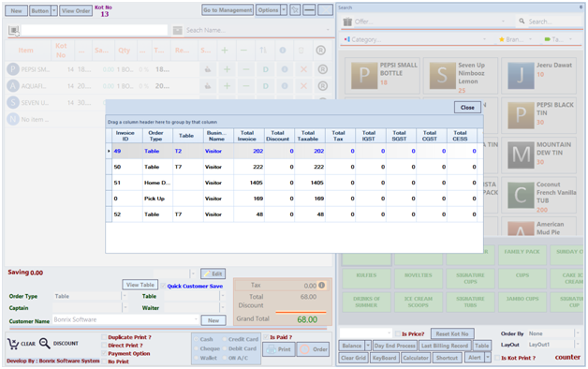Expand the Order Type dropdown
This screenshot has width=588, height=369.
125,296
